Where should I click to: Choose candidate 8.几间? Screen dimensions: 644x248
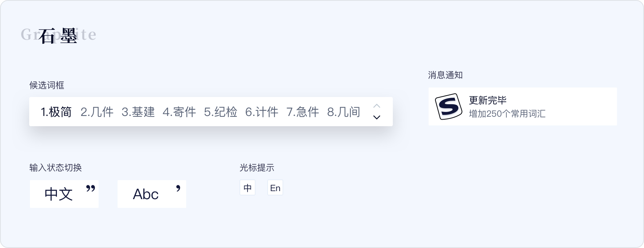click(344, 112)
